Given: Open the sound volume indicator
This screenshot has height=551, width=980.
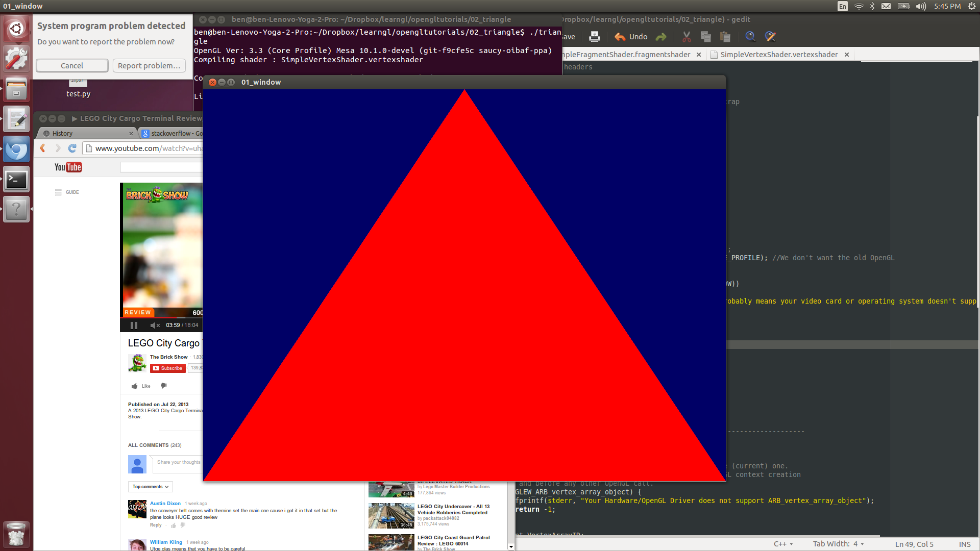Looking at the screenshot, I should 921,6.
